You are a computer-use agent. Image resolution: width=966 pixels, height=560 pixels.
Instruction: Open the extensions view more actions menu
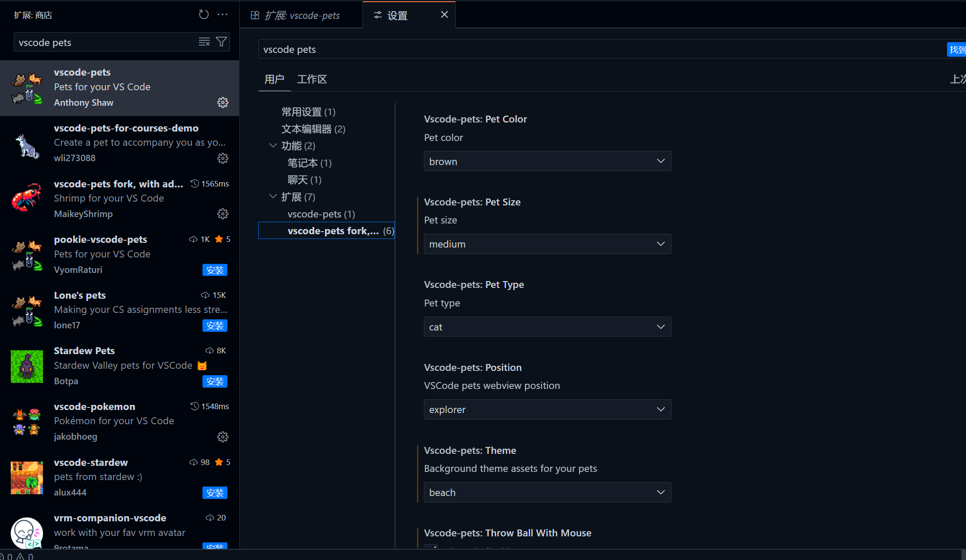[x=223, y=15]
